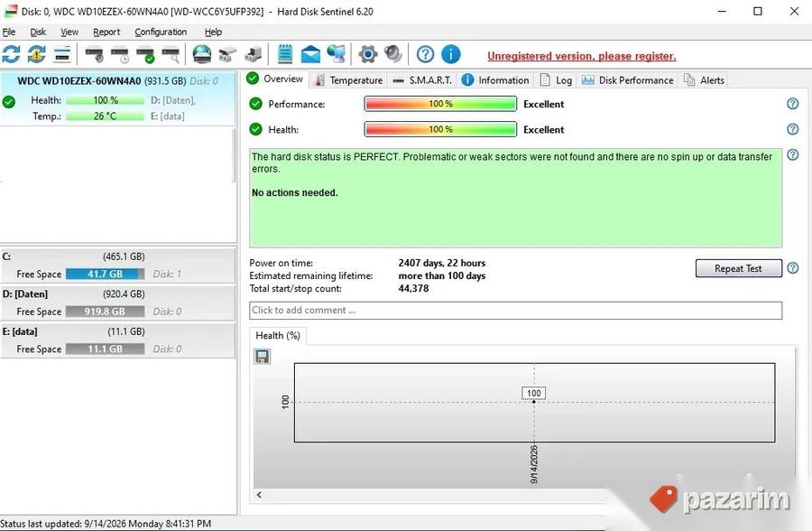Click the disk with globe toolbar icon
The image size is (812, 531).
[201, 54]
